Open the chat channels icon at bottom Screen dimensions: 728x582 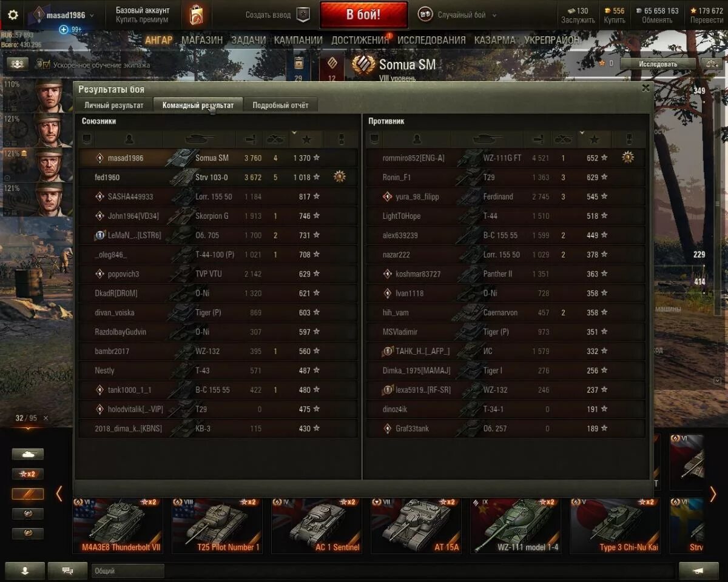point(67,570)
